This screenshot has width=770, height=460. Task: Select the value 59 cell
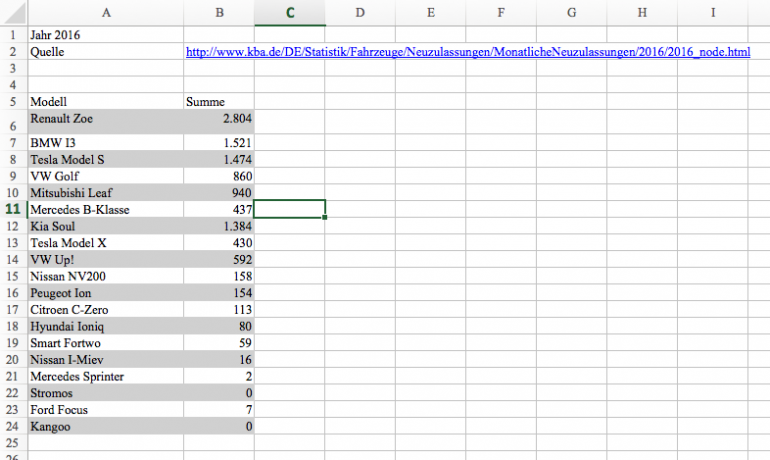pos(219,343)
